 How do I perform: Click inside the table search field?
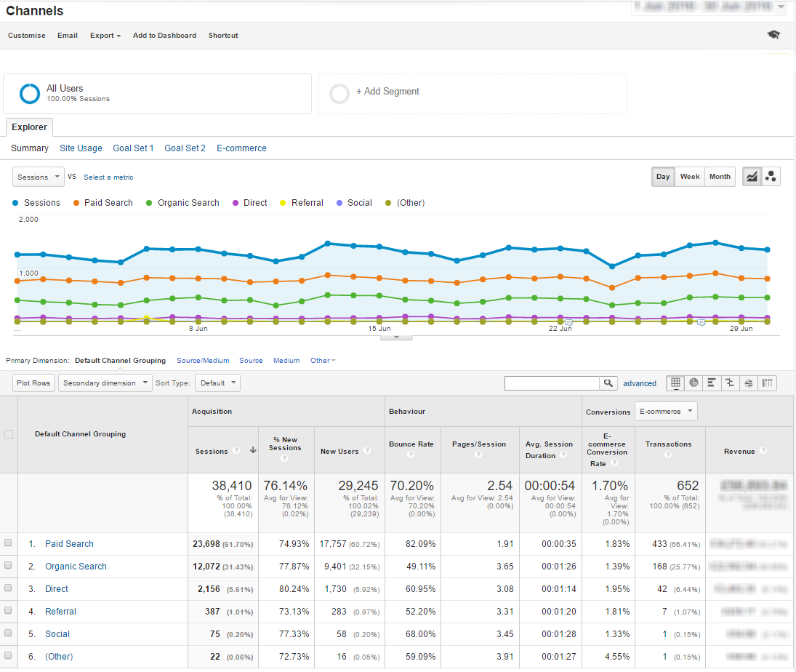click(x=552, y=383)
